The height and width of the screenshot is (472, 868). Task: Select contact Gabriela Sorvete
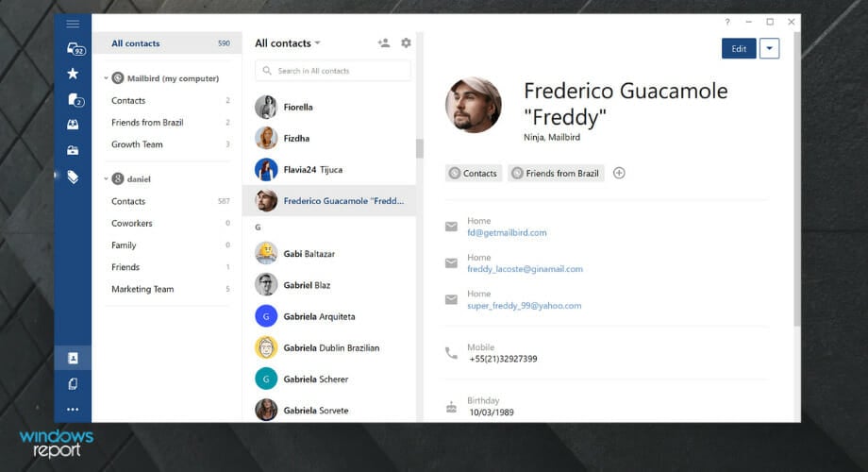point(329,410)
